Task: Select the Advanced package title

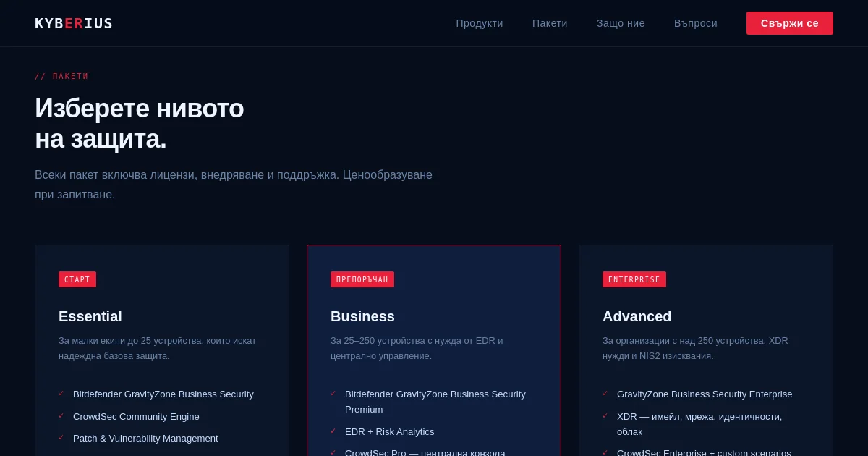Action: pyautogui.click(x=637, y=316)
